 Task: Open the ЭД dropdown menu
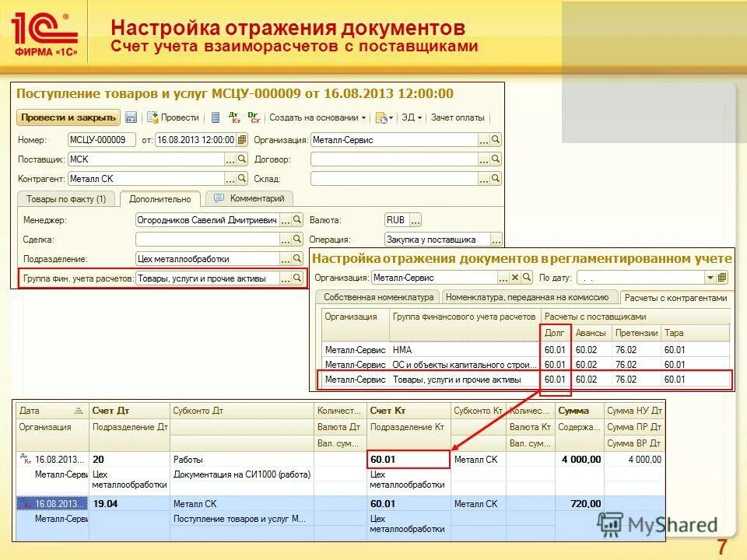412,118
